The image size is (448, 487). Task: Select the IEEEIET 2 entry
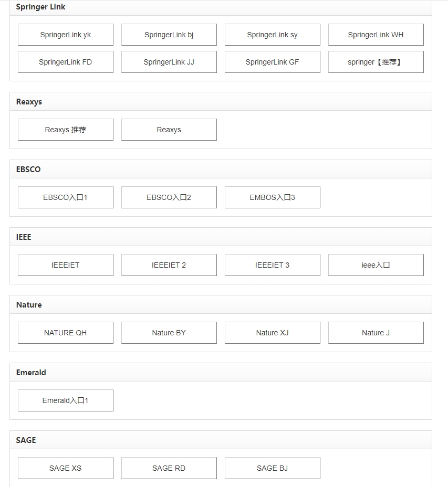click(x=169, y=265)
